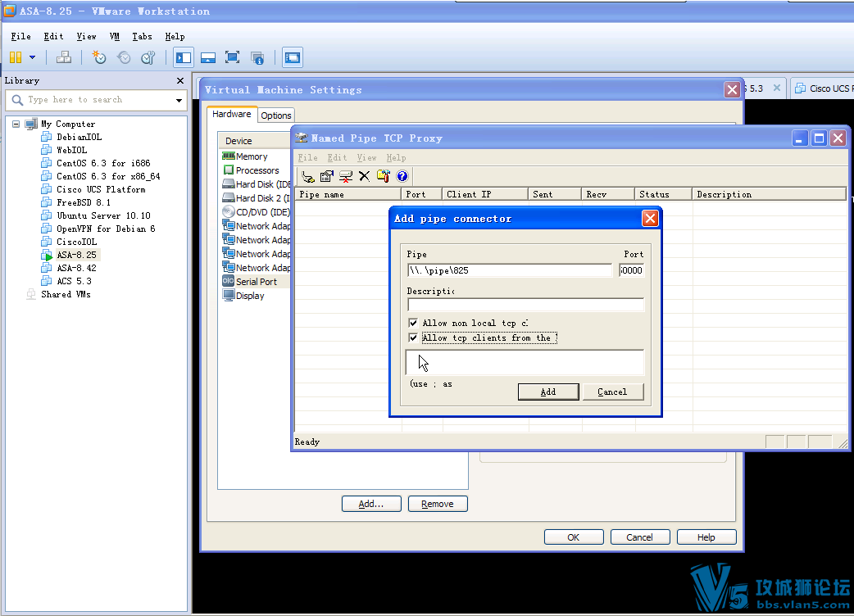
Task: Click the delete X icon in Named Pipe toolbar
Action: 365,176
